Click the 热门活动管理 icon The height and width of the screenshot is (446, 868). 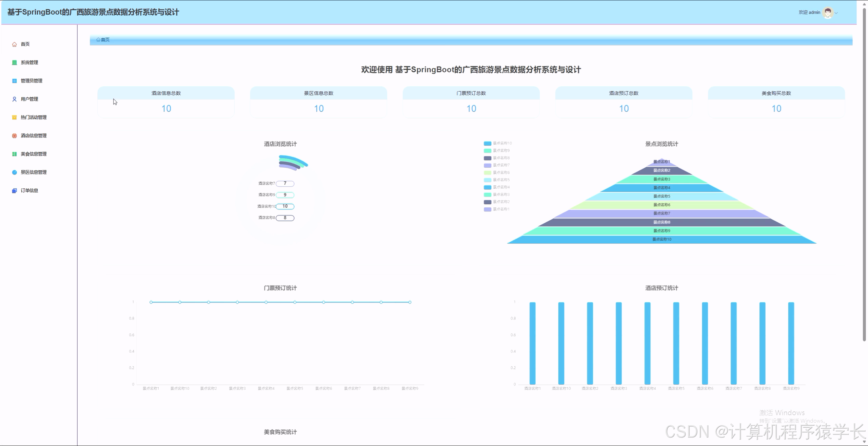tap(14, 117)
